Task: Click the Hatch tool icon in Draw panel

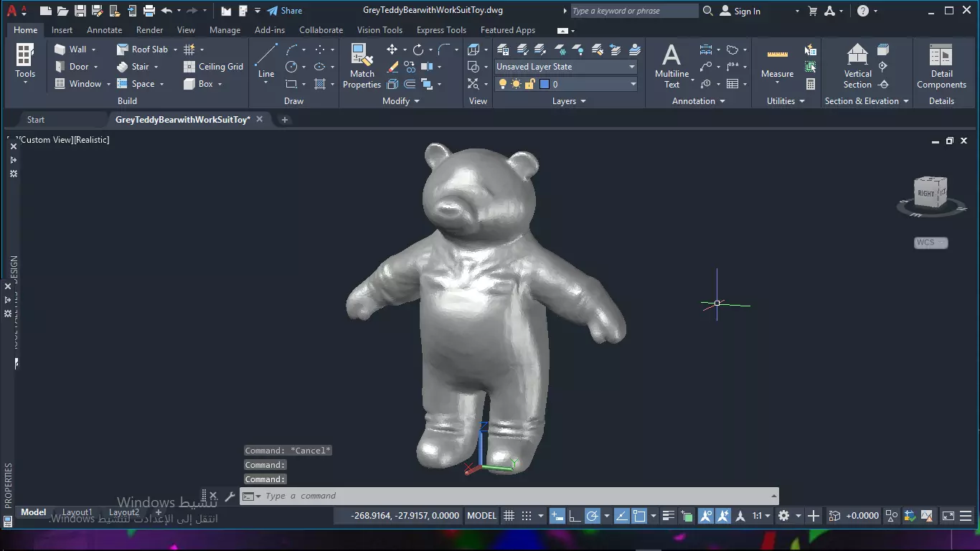Action: (x=320, y=84)
